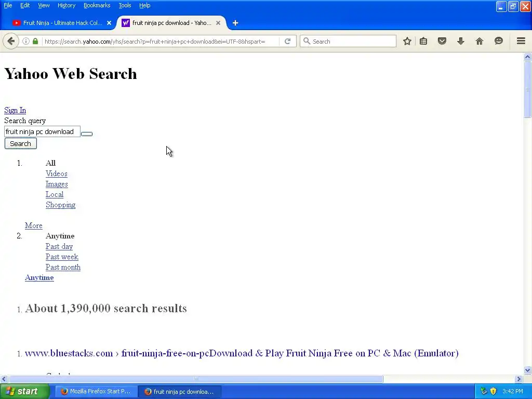Screen dimensions: 532x399
Task: Go back with the browser back arrow
Action: coord(11,42)
